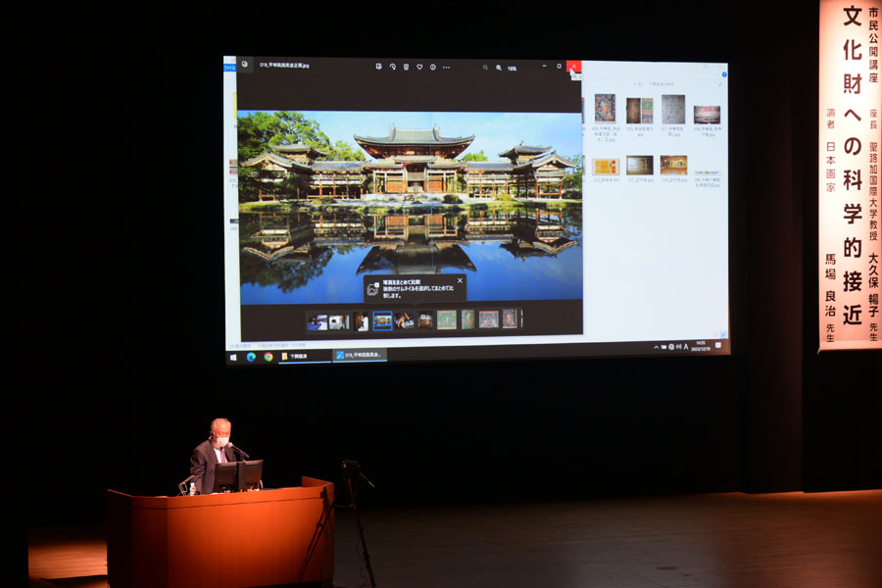
Task: Delete the photo with the trash icon
Action: point(406,67)
